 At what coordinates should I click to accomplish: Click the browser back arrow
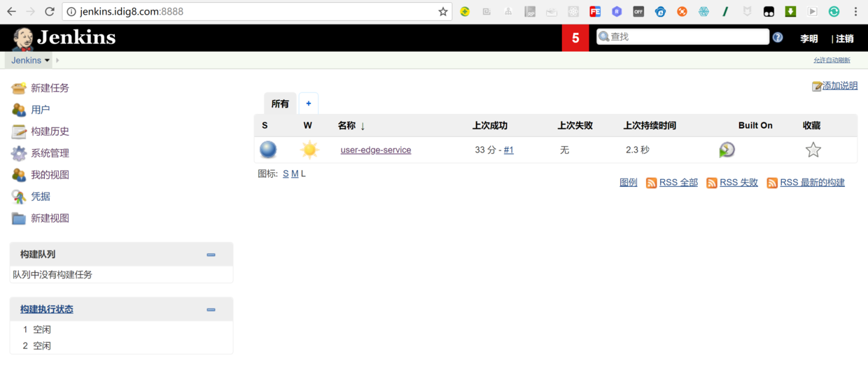11,12
